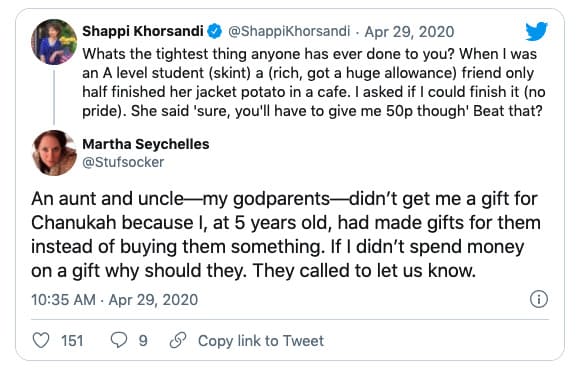Screen dimensions: 584x372
Task: Open the @Stufsocker handle
Action: [x=123, y=162]
